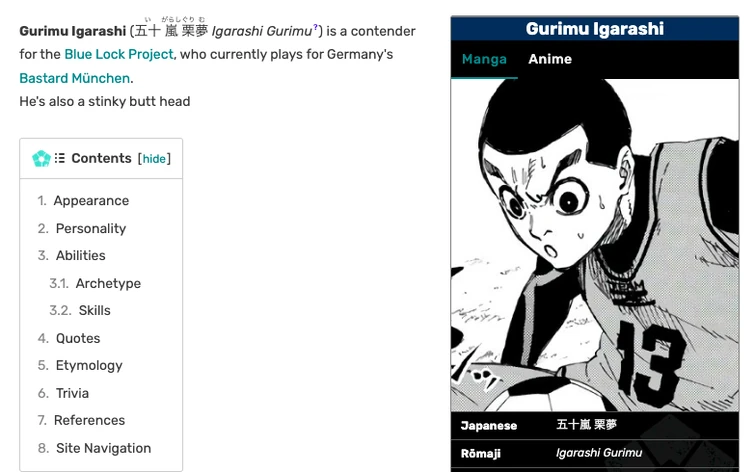The width and height of the screenshot is (755, 472).
Task: Click the list icon beside Contents
Action: tap(60, 158)
